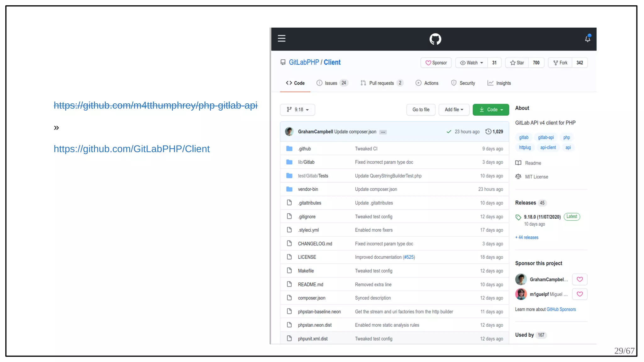
Task: Click the MIT License scale icon
Action: (x=518, y=177)
